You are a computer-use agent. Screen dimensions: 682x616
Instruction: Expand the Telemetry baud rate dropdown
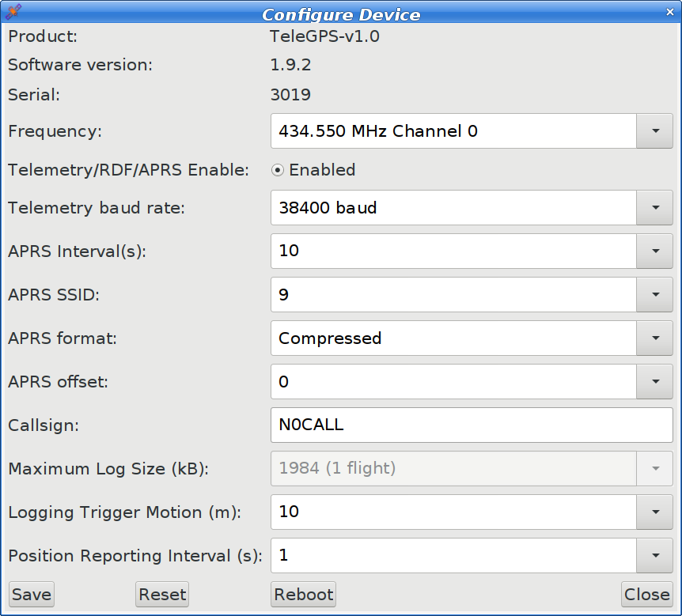pos(655,208)
